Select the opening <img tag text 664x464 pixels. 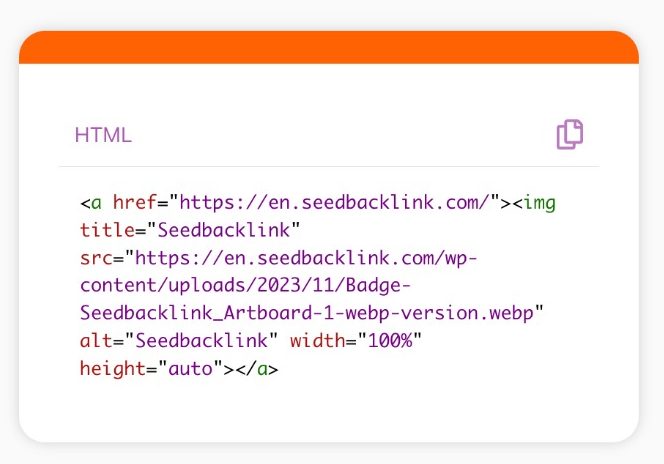534,203
